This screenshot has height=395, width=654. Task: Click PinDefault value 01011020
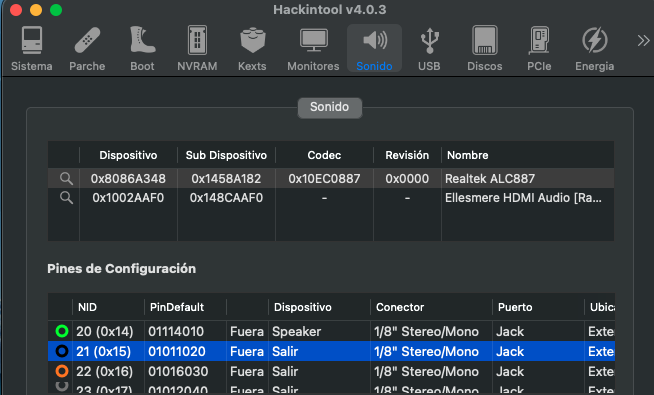click(176, 352)
